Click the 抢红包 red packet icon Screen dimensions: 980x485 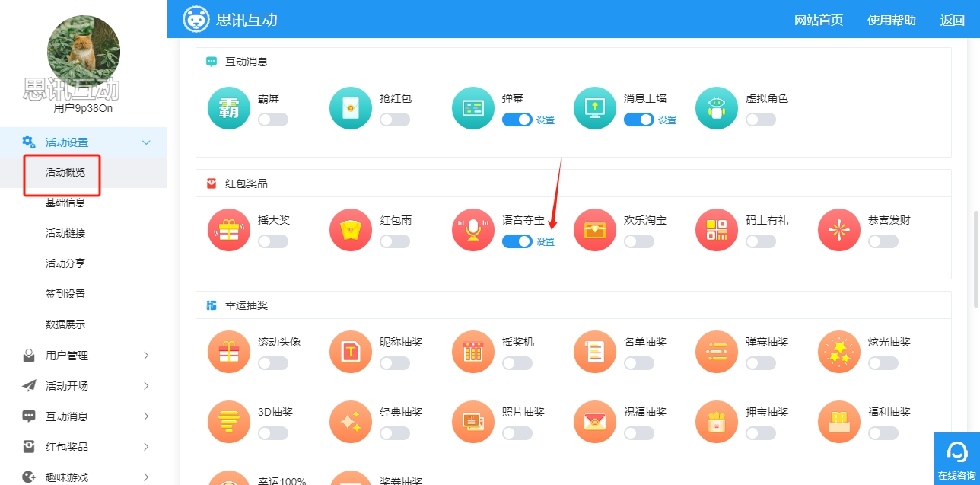click(351, 108)
